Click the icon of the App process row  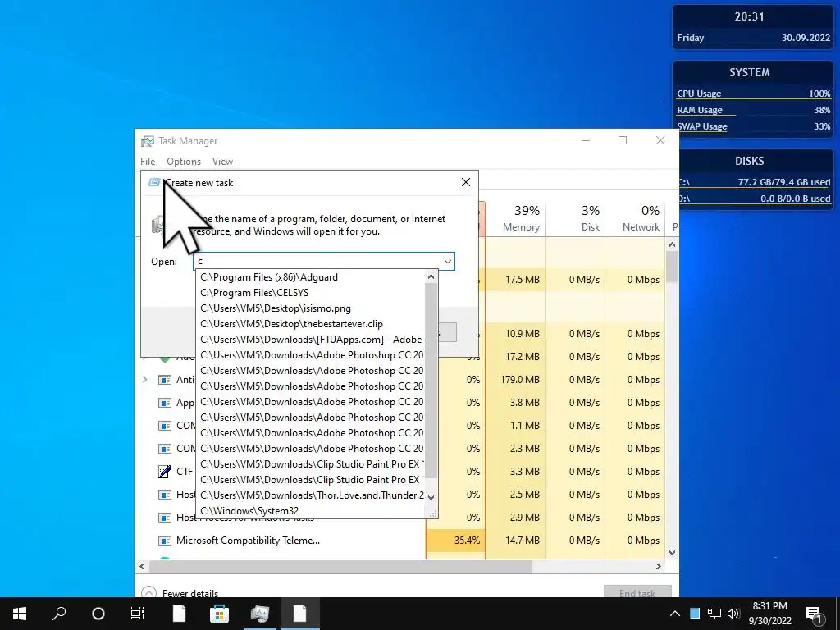click(164, 403)
